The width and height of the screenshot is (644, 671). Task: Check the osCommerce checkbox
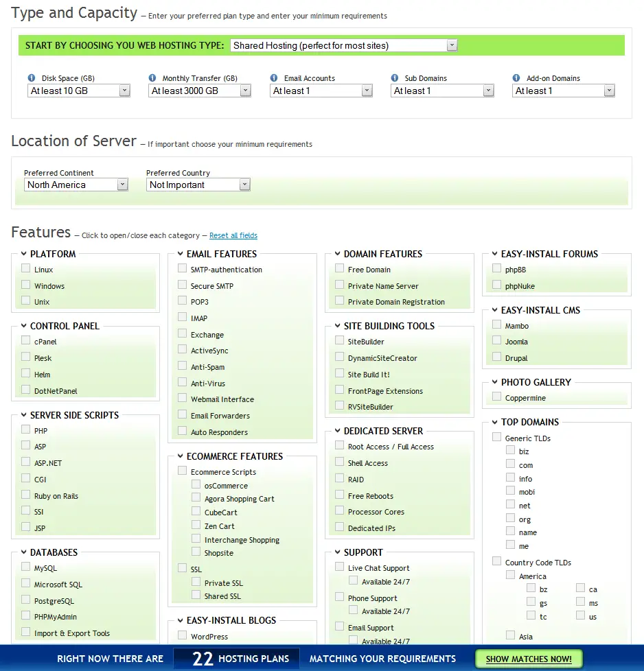[x=196, y=484]
